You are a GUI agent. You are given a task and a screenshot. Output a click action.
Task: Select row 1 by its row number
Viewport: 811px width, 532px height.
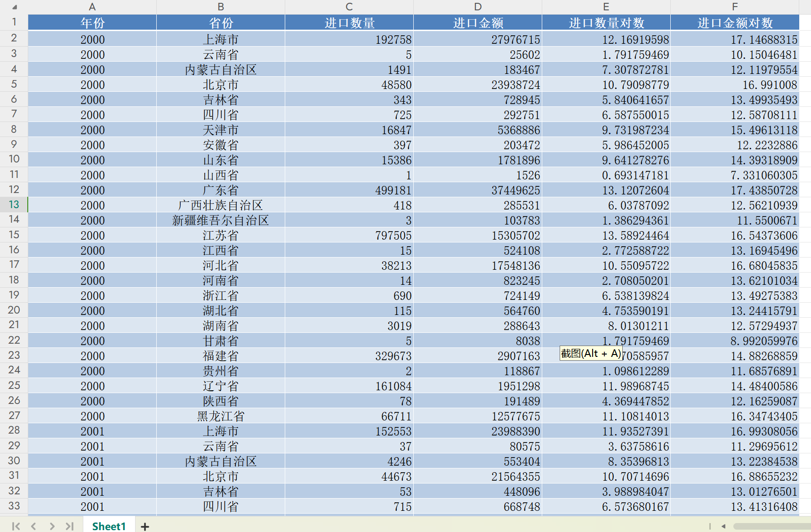point(14,22)
